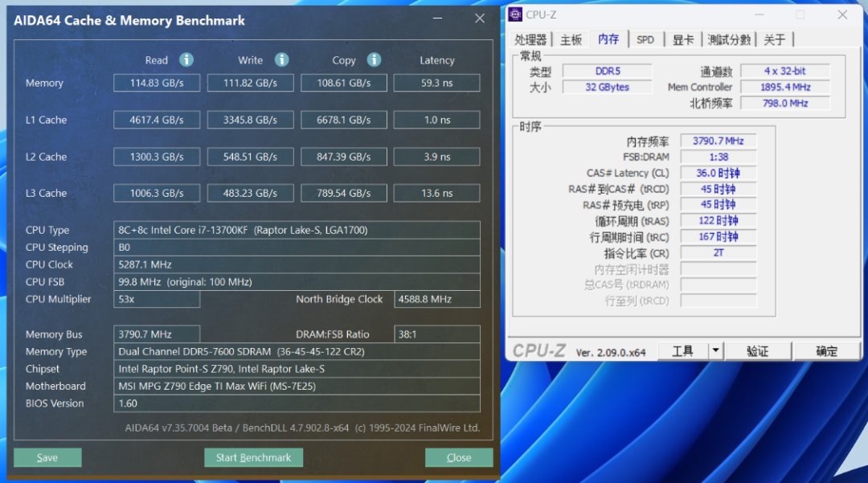Click the 验证 button in CPU-Z
This screenshot has width=868, height=483.
[757, 350]
